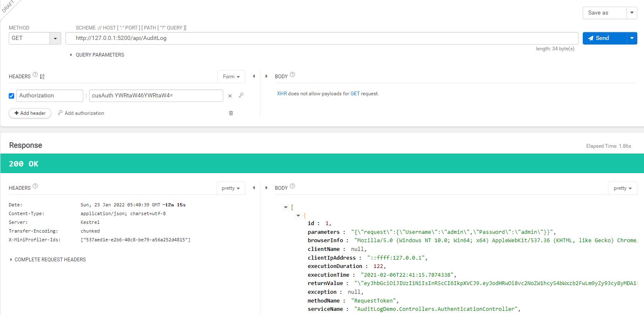The height and width of the screenshot is (315, 644).
Task: Collapse the root JSON array node
Action: click(286, 207)
